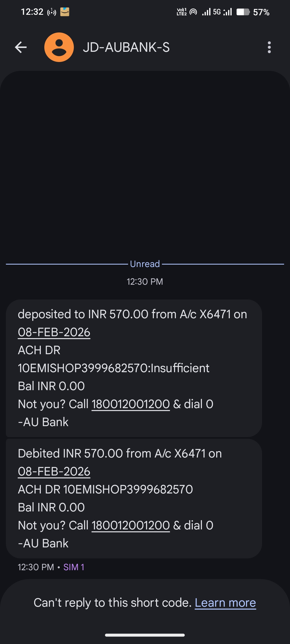Tap the 57% battery percentage
The image size is (290, 644).
click(261, 12)
